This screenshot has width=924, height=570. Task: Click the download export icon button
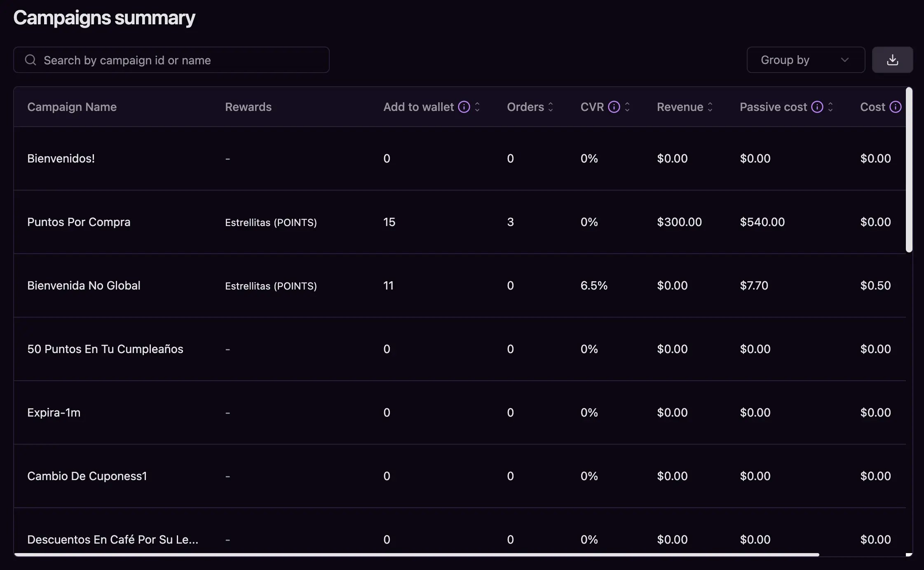tap(892, 60)
